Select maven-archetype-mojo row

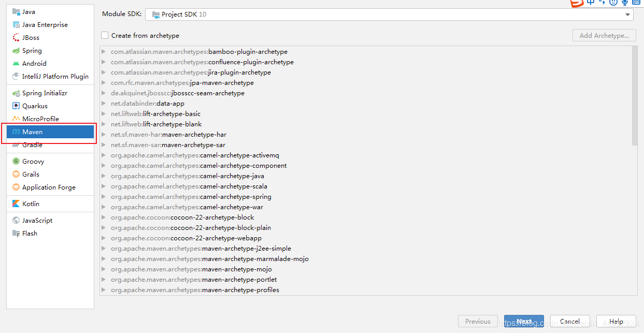(x=366, y=269)
